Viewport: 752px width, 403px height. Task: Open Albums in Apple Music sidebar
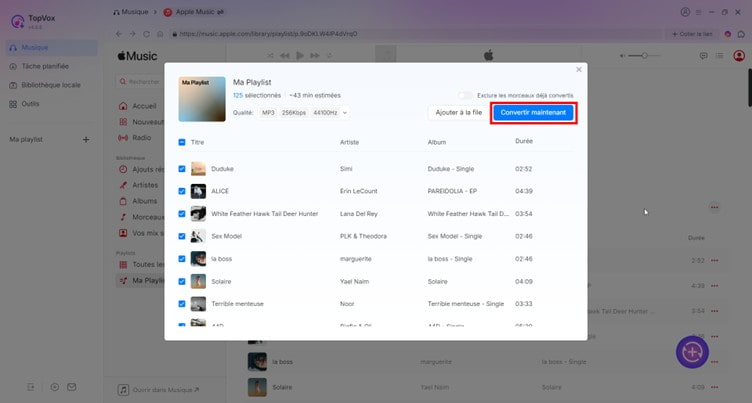click(x=140, y=201)
